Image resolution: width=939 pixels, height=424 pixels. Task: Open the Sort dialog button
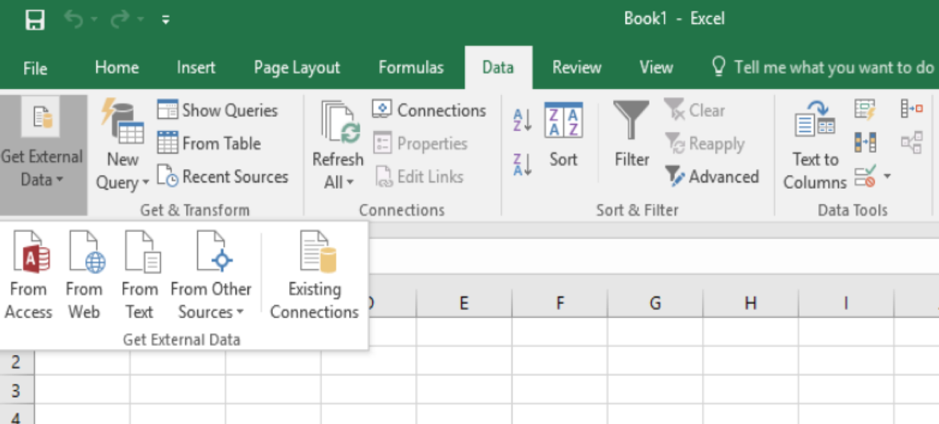coord(564,135)
